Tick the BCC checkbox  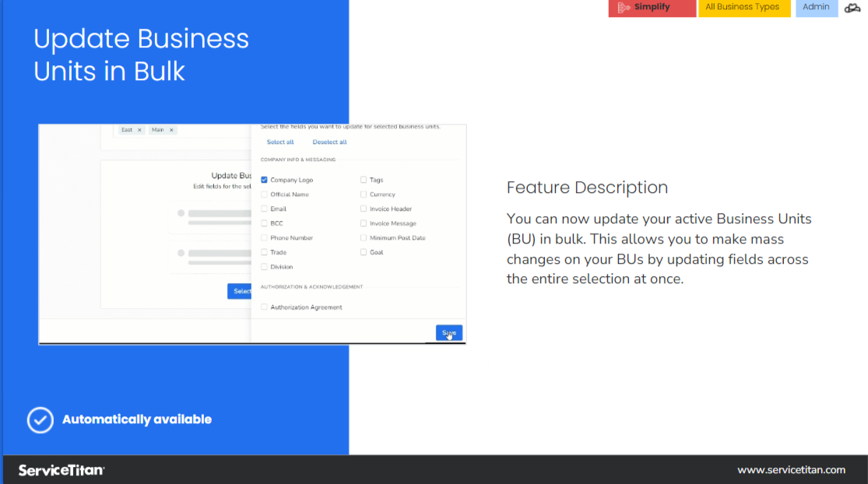[x=264, y=223]
